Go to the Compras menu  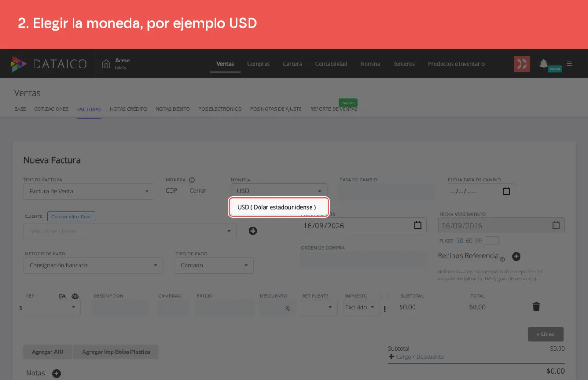(258, 64)
